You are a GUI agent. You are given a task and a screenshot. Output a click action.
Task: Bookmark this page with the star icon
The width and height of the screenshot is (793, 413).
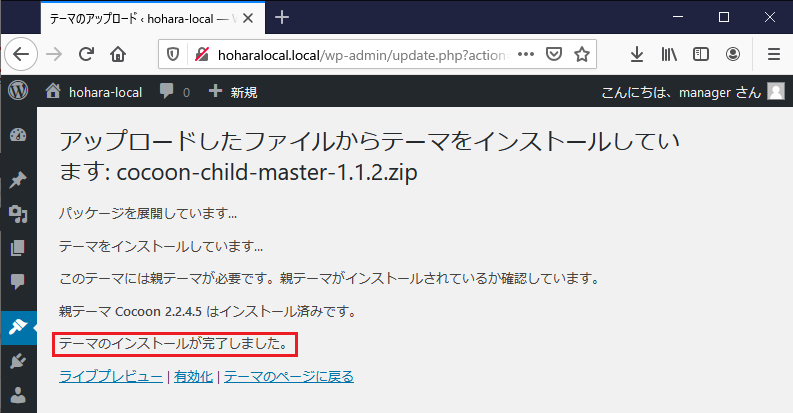582,54
